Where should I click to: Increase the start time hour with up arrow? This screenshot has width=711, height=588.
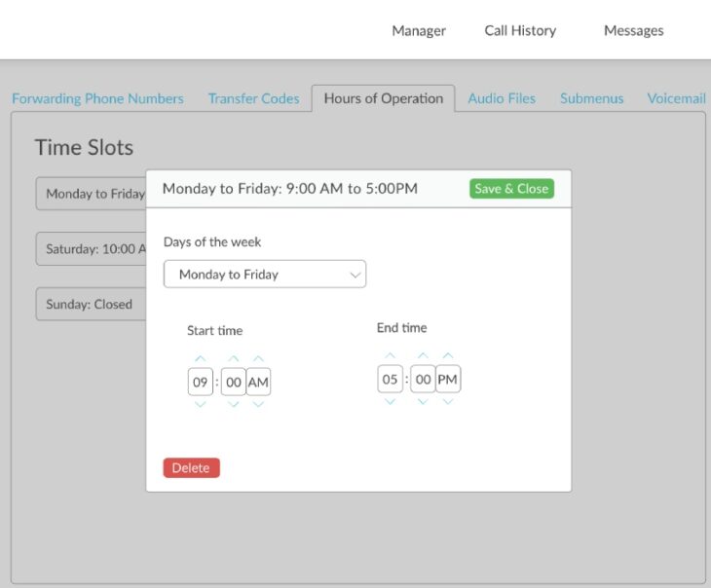coord(201,359)
